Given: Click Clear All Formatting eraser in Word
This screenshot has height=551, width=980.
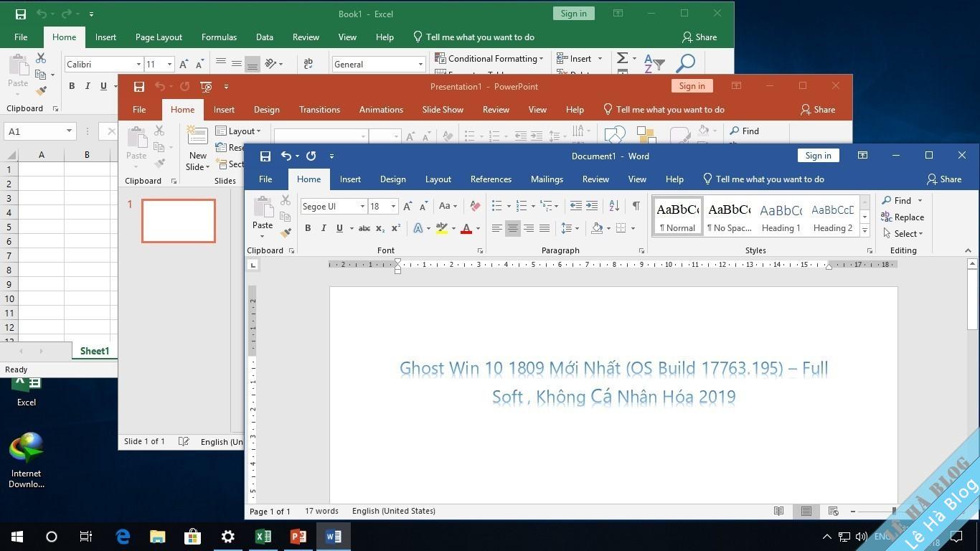Looking at the screenshot, I should point(475,206).
